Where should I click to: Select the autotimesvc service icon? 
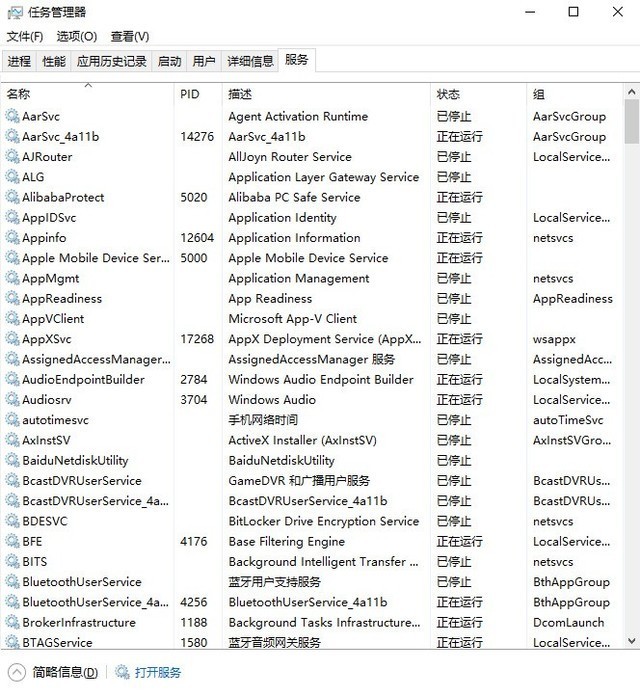point(12,420)
